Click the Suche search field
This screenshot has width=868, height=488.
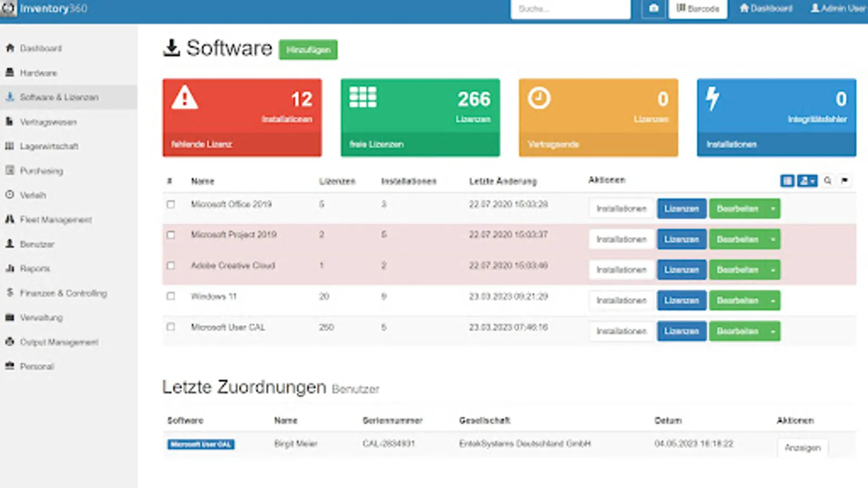[x=570, y=9]
